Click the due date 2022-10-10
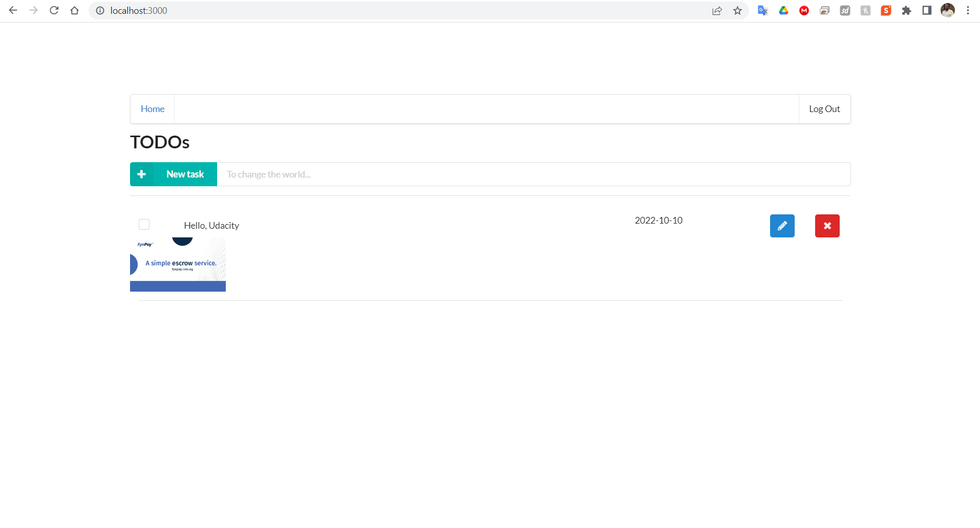This screenshot has width=980, height=528. 658,221
